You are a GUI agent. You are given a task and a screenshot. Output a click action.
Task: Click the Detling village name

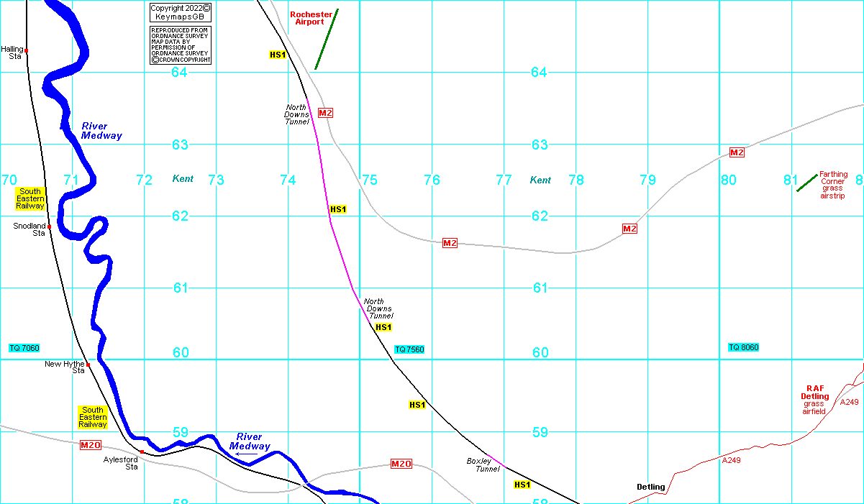tap(650, 487)
